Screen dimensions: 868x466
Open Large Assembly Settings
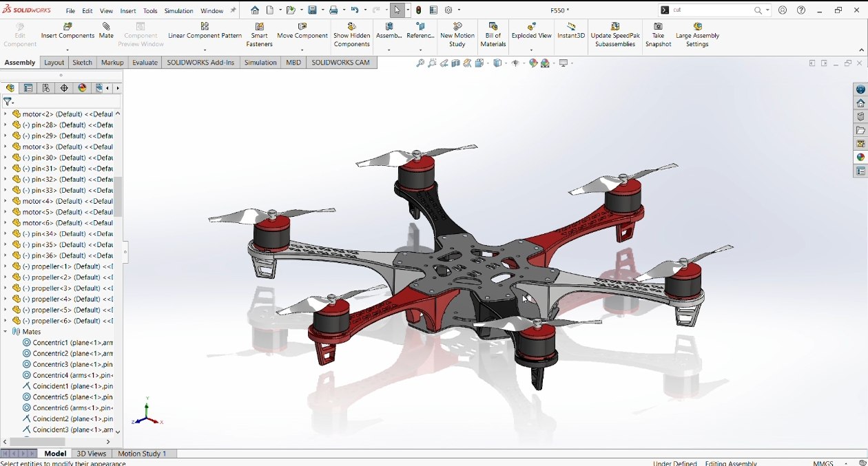[697, 35]
